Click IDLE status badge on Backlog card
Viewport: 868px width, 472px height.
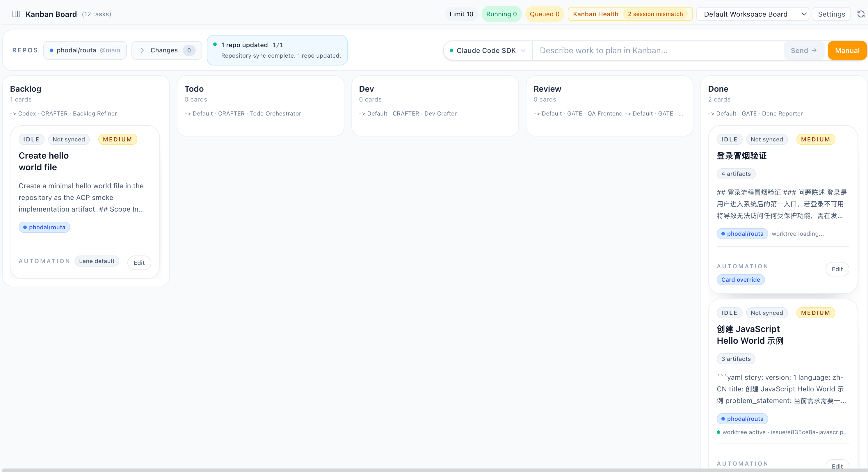point(31,139)
